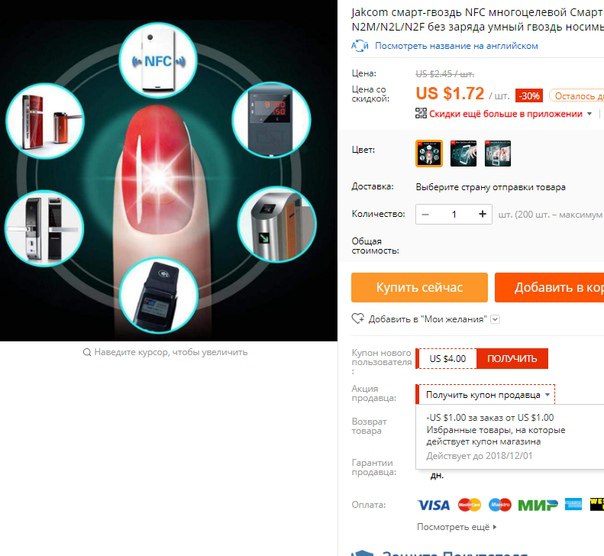Image resolution: width=604 pixels, height=556 pixels.
Task: Increase quantity with the plus button
Action: coord(482,214)
